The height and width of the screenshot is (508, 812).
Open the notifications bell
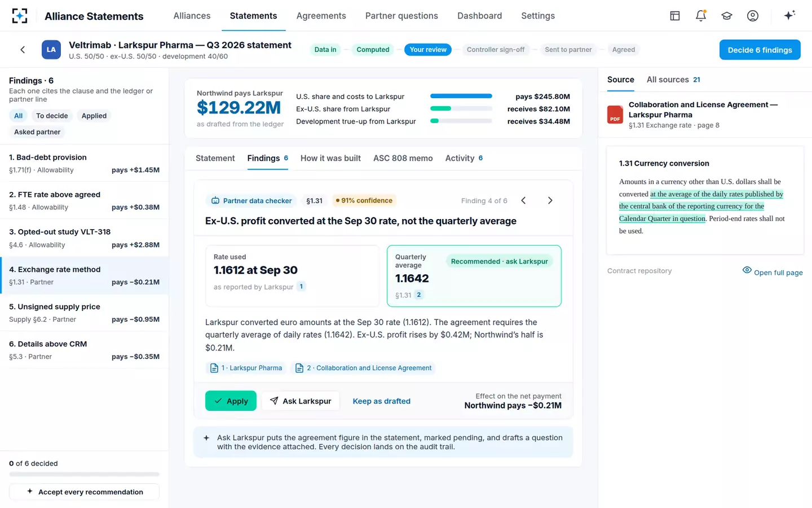click(x=701, y=16)
